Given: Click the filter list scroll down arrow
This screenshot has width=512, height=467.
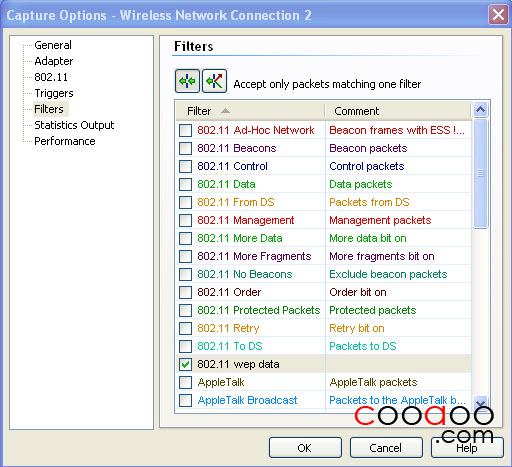Looking at the screenshot, I should click(480, 403).
